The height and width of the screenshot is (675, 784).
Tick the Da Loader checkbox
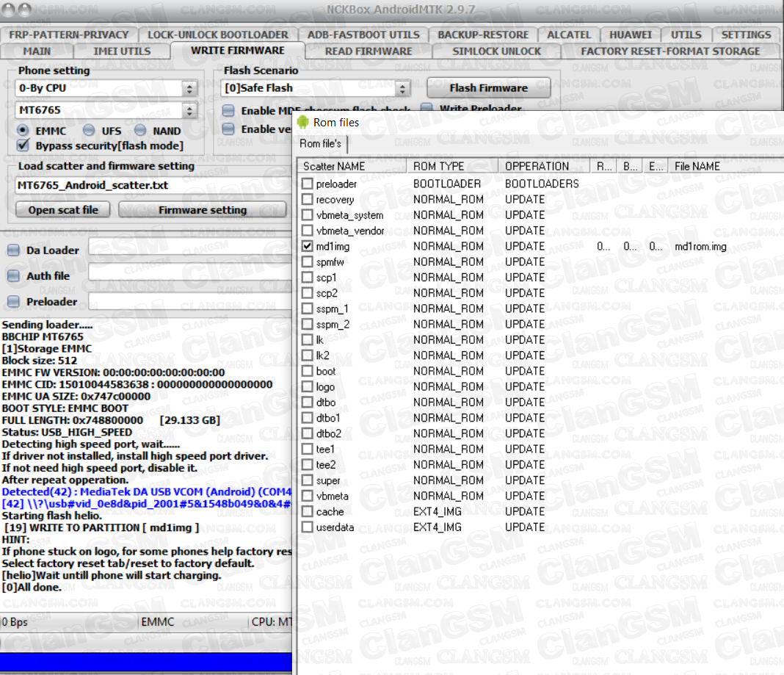(13, 250)
